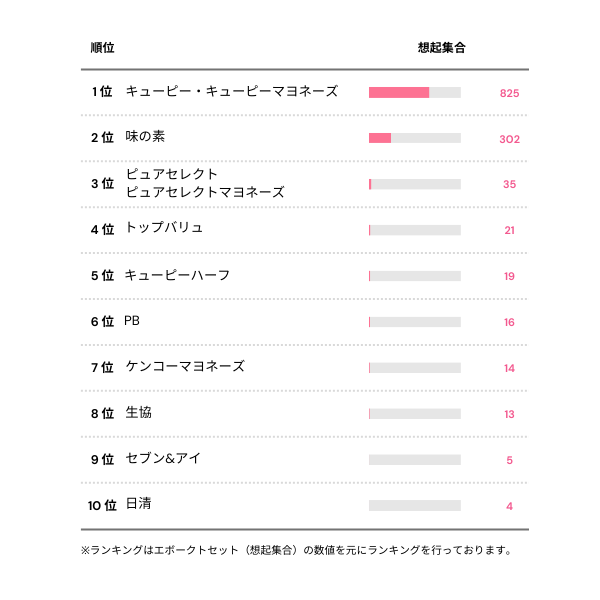Click the ケンコーマヨネーズ brand name

tap(185, 367)
